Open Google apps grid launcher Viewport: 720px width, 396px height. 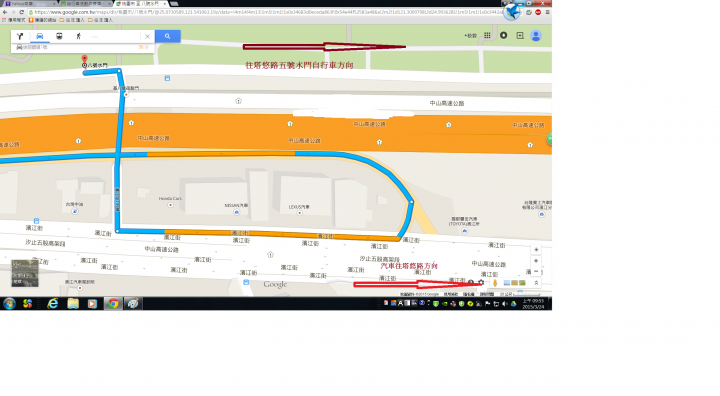(x=487, y=35)
